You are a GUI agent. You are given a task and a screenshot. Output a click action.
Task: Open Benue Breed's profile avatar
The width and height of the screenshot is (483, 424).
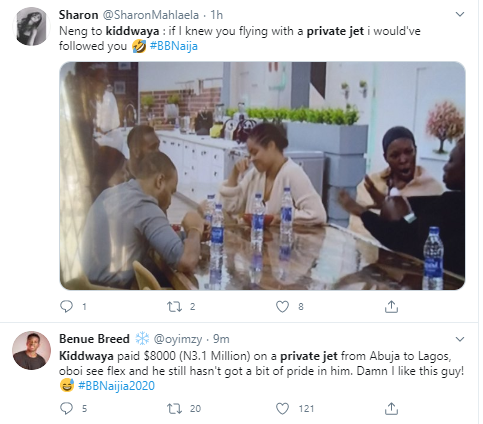click(32, 350)
